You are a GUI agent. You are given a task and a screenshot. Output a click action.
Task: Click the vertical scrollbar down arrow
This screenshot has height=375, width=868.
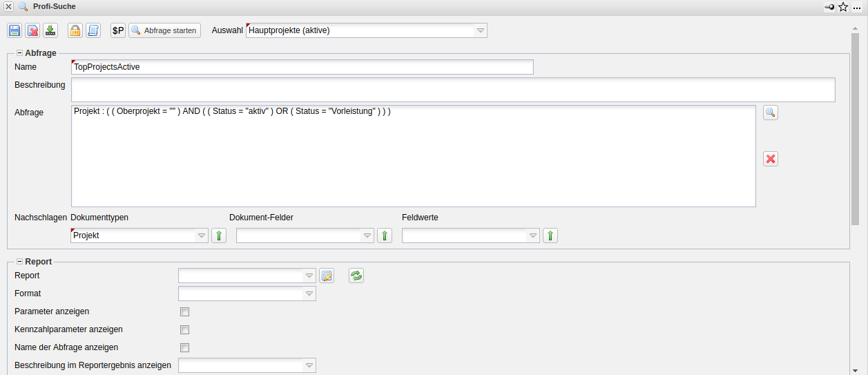tap(855, 369)
